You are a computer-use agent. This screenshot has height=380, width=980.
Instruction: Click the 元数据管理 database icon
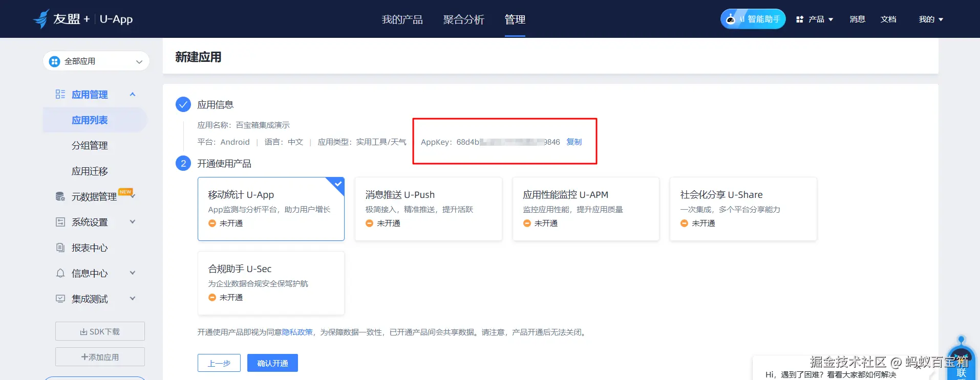point(60,196)
